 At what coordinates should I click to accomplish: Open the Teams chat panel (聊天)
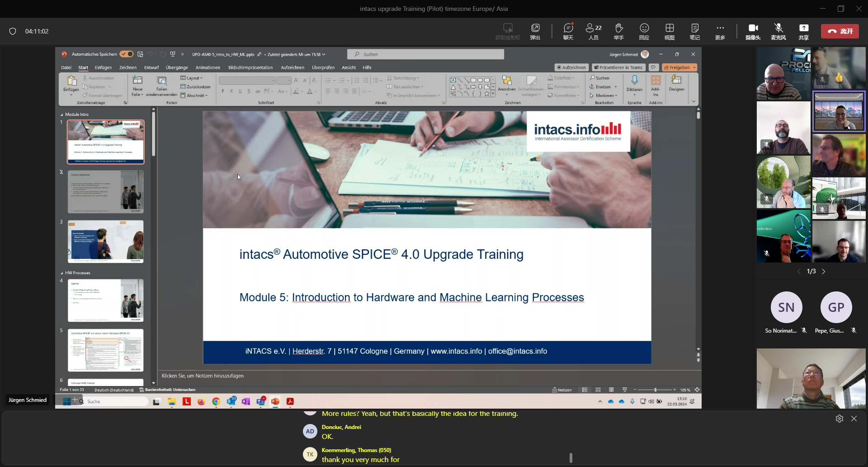click(x=568, y=31)
